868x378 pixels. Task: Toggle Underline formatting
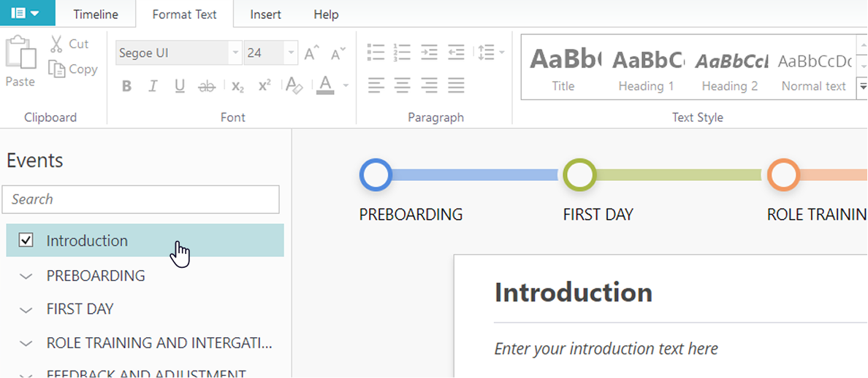pyautogui.click(x=180, y=86)
